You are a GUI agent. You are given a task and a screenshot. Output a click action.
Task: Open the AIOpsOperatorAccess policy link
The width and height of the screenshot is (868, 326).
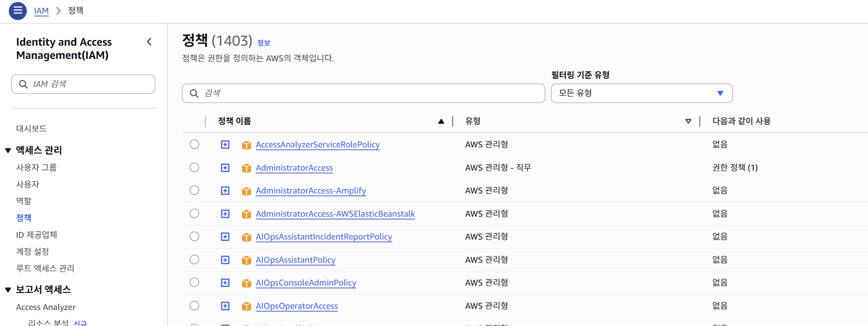(x=296, y=306)
